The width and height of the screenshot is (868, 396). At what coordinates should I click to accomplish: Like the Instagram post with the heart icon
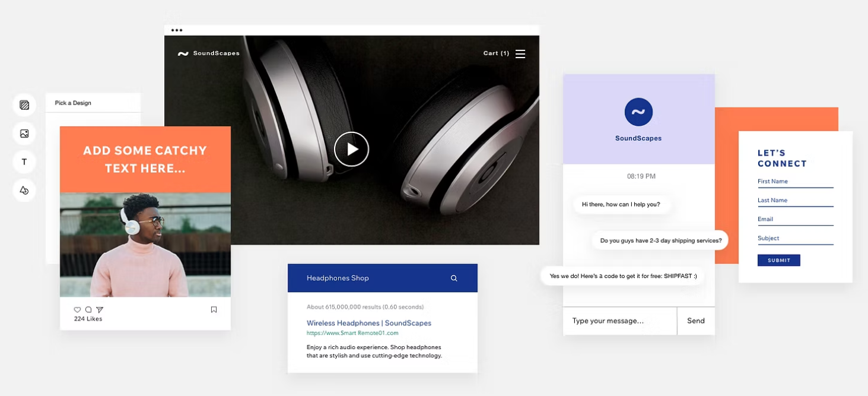(77, 309)
